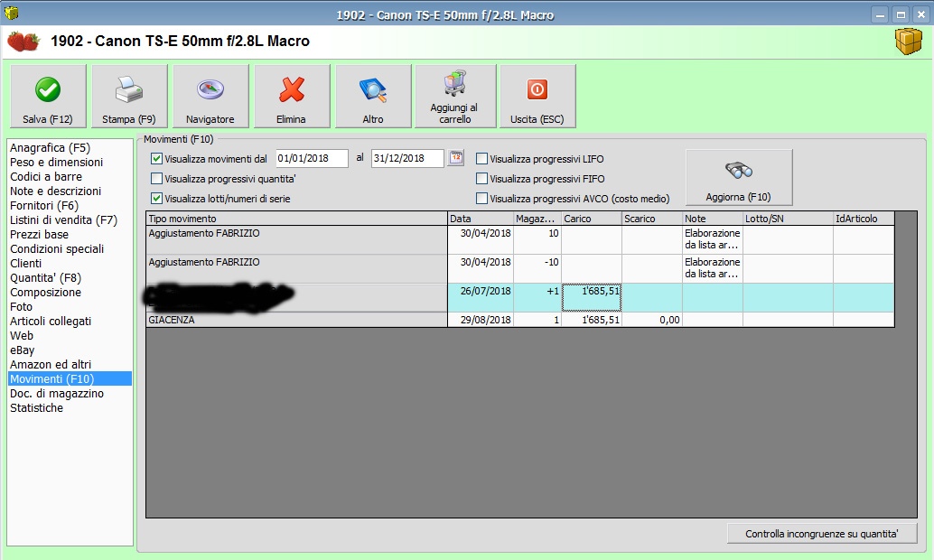934x560 pixels.
Task: Click the Elimina red X button
Action: 292,96
